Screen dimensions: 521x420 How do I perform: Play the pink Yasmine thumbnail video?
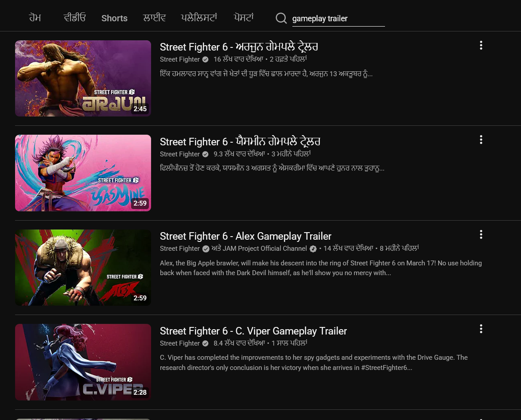(83, 173)
